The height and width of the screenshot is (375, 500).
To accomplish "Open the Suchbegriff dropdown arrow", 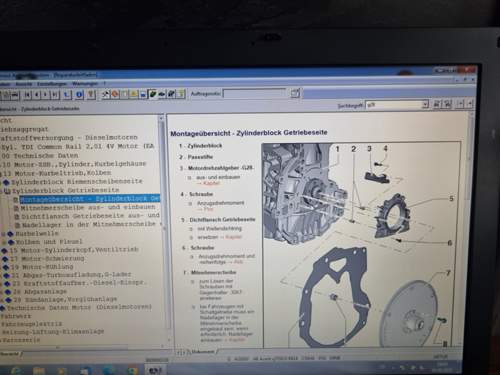I will point(425,104).
